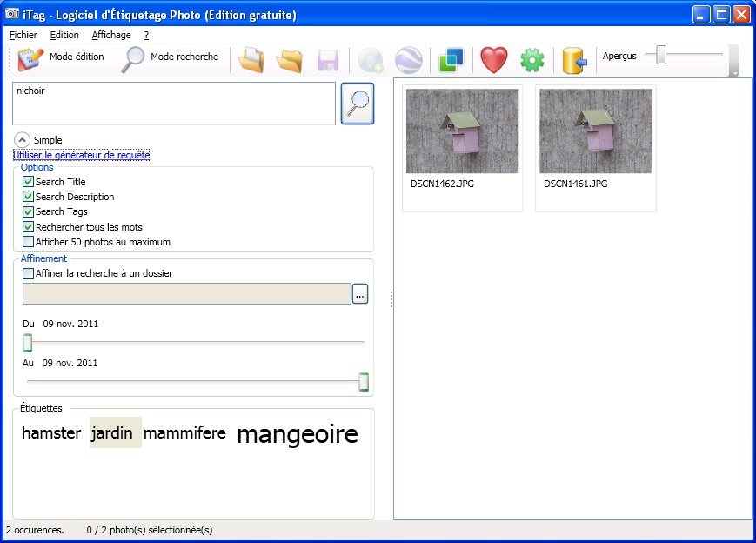
Task: Select DSCN1461.JPG thumbnail
Action: [595, 148]
